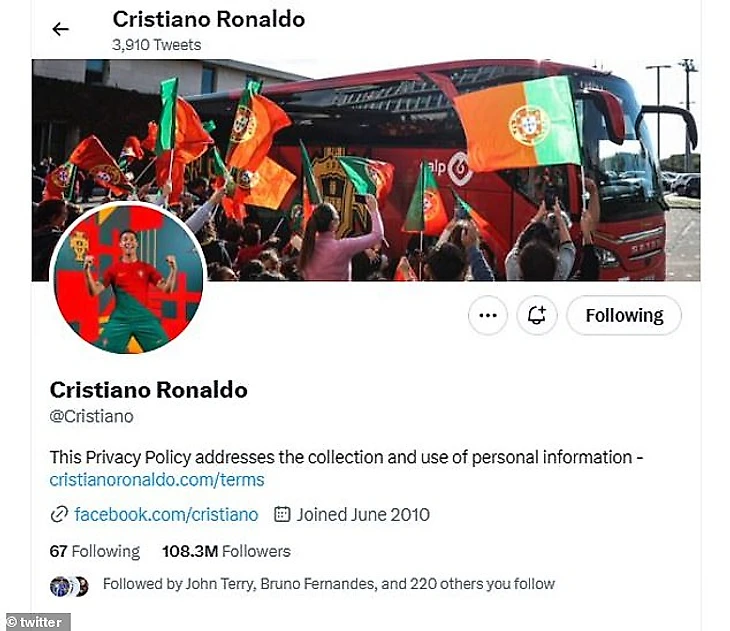
Task: Open the 'Followed by John Terry' mutual followers
Action: coord(329,584)
